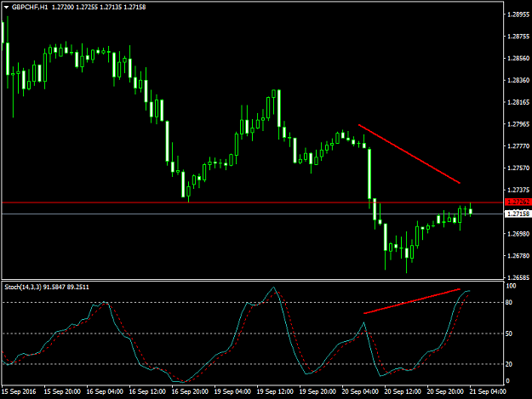Select the red horizontal support line
The image size is (532, 399).
(253, 202)
